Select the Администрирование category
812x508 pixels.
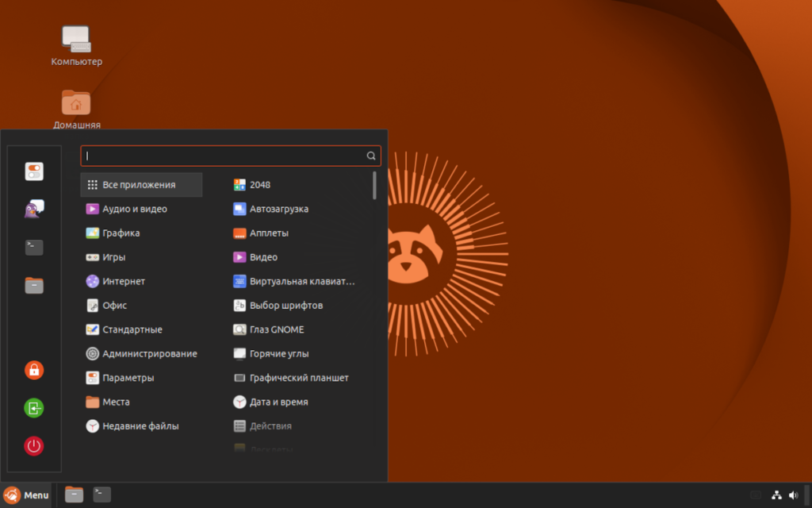(x=141, y=353)
